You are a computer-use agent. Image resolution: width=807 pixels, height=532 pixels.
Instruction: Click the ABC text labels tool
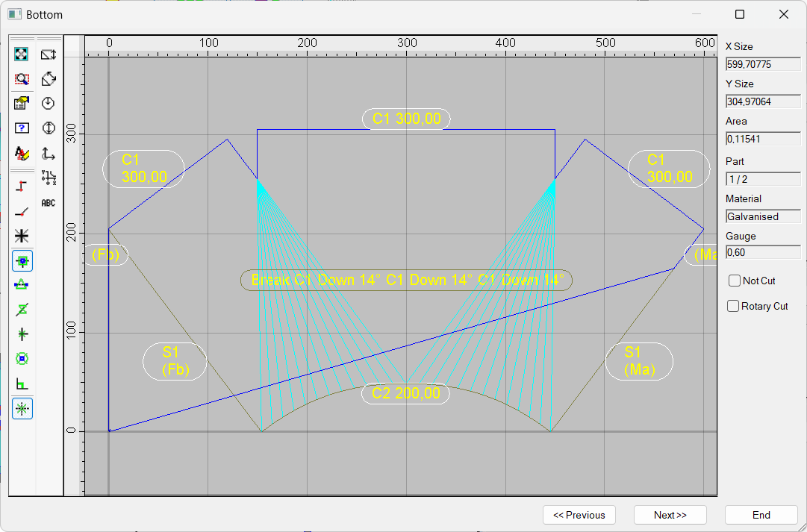tap(48, 202)
